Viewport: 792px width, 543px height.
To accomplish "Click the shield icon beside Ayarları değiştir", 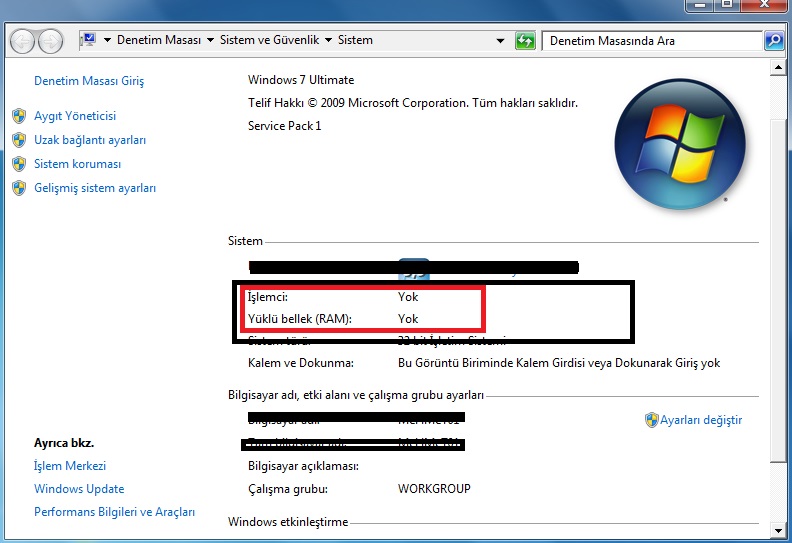I will (651, 420).
